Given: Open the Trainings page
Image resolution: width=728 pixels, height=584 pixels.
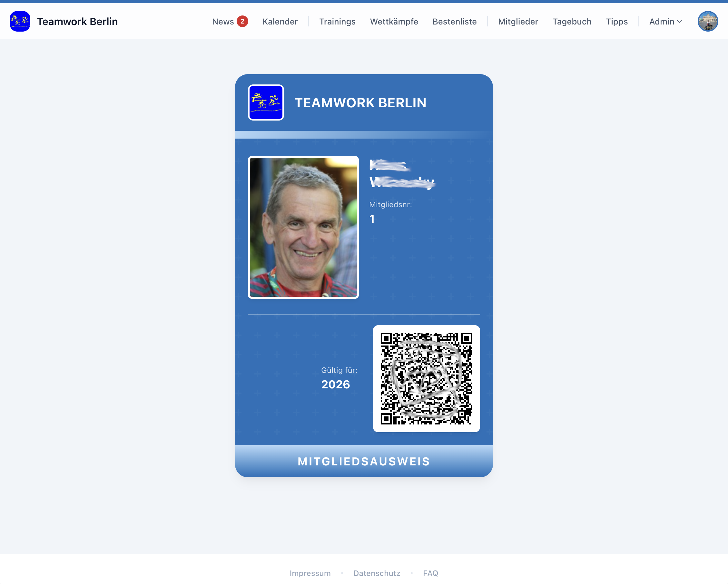Looking at the screenshot, I should (x=337, y=22).
